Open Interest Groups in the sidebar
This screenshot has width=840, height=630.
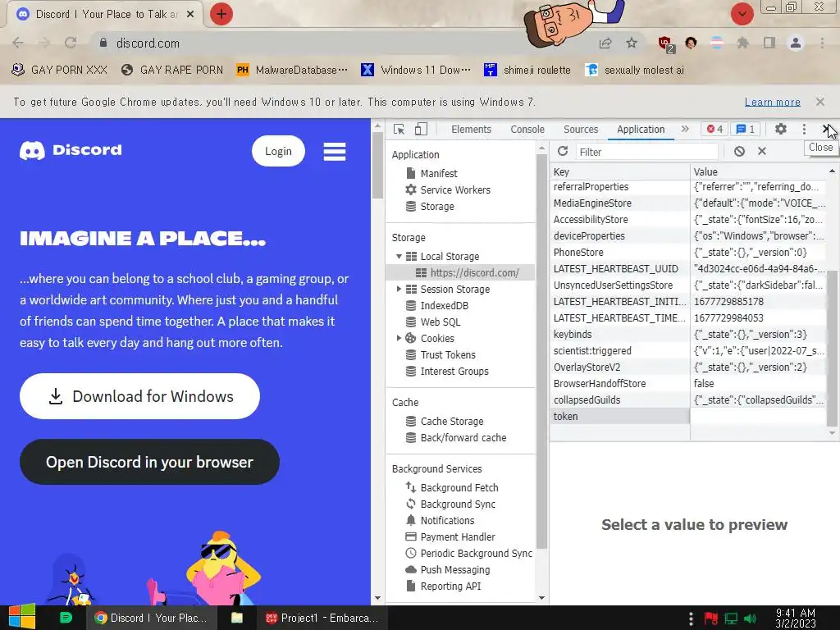click(447, 372)
